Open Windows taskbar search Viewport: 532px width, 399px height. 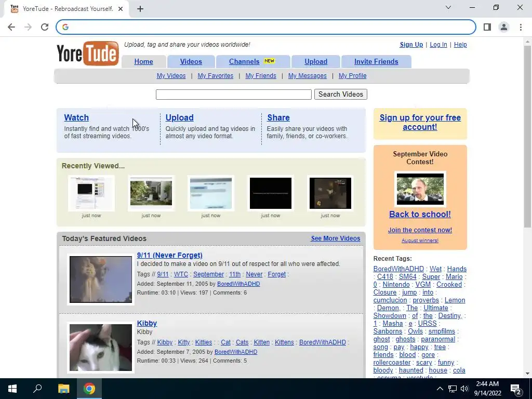[x=37, y=389]
